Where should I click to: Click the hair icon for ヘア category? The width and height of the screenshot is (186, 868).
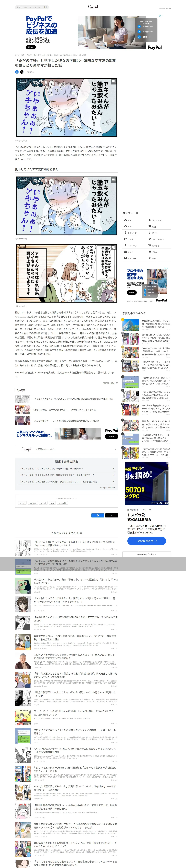click(126, 226)
